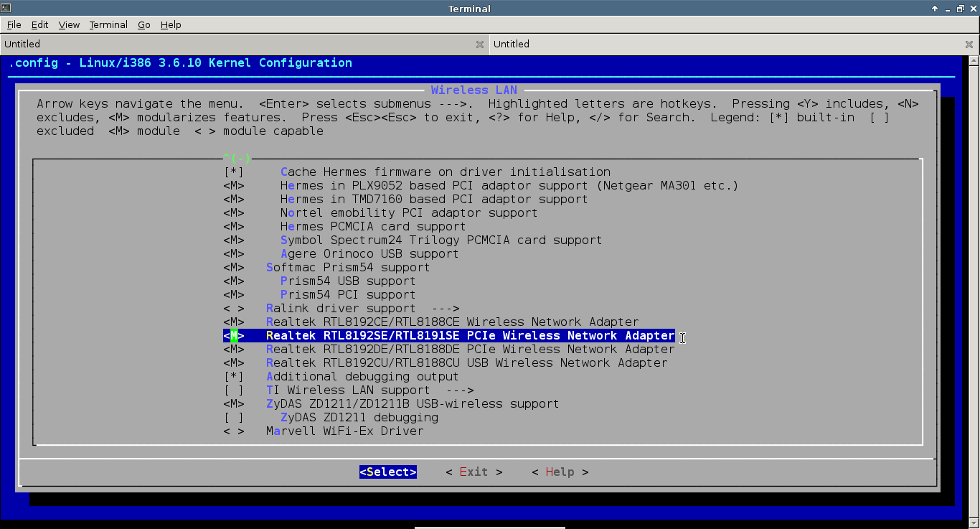Click the terminal icon in title bar
Screen dimensions: 980x529
6,9
